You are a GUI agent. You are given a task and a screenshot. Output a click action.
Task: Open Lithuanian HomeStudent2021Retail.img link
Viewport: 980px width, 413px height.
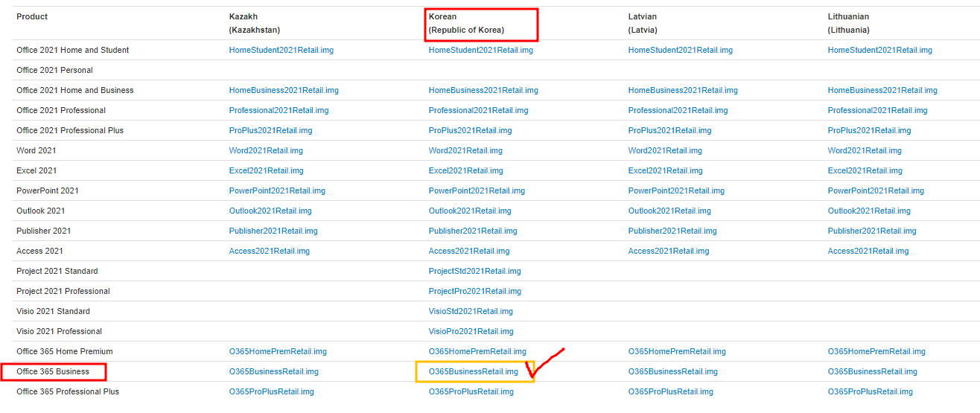pyautogui.click(x=880, y=50)
